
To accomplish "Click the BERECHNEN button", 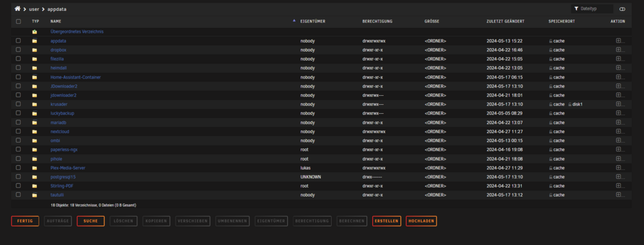I will click(x=352, y=221).
